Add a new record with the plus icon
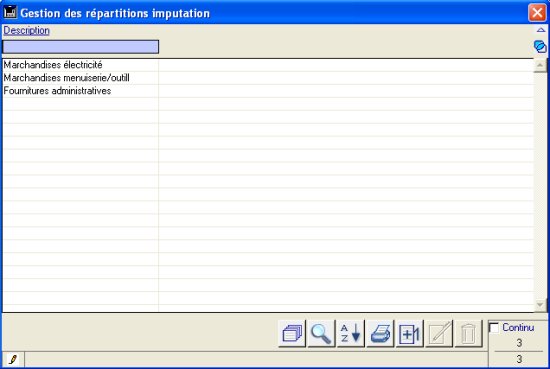The width and height of the screenshot is (550, 369). [x=409, y=333]
